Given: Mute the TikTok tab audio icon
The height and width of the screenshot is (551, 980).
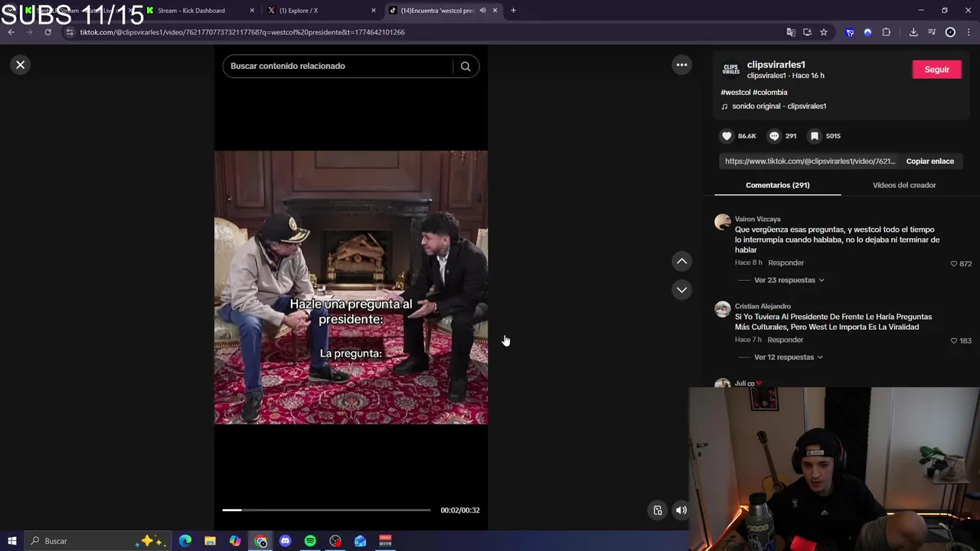Looking at the screenshot, I should click(x=482, y=11).
